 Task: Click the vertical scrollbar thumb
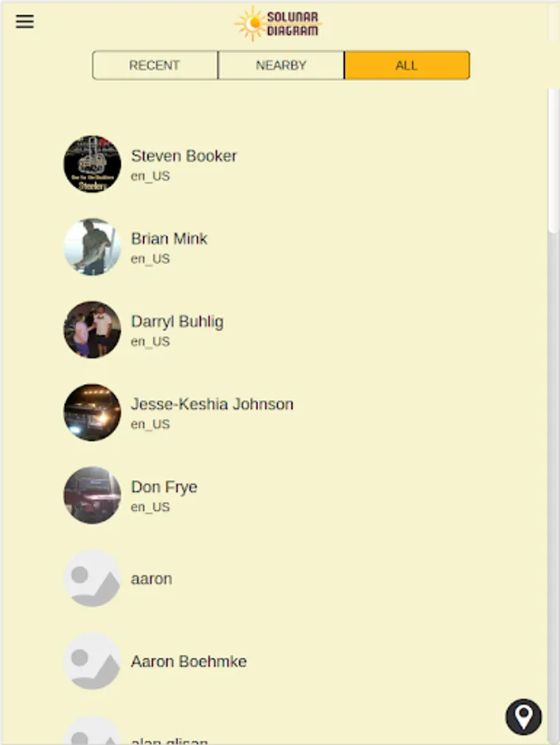tap(553, 161)
